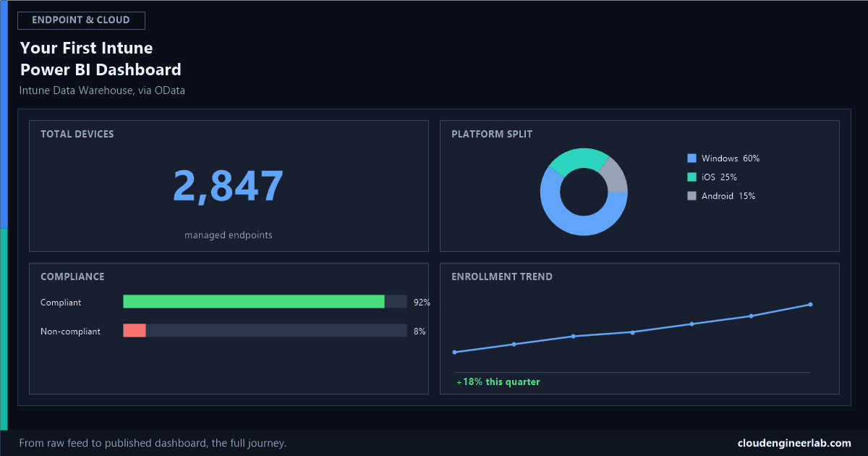868x456 pixels.
Task: Click the 92% compliance value
Action: [422, 303]
